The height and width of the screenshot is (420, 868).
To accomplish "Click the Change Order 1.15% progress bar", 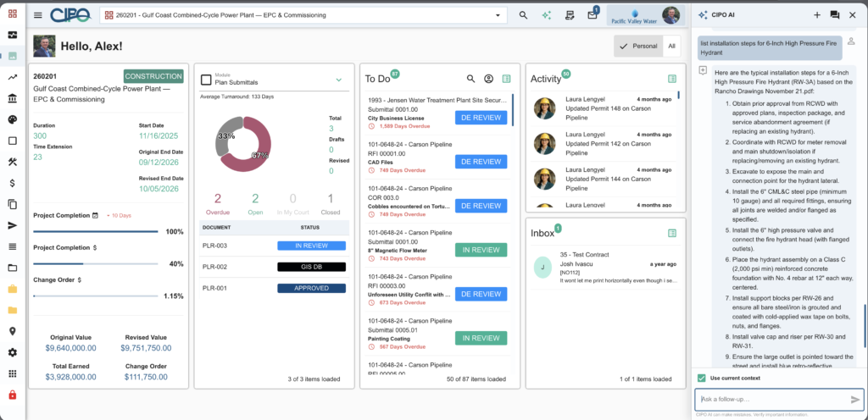I will [x=95, y=296].
